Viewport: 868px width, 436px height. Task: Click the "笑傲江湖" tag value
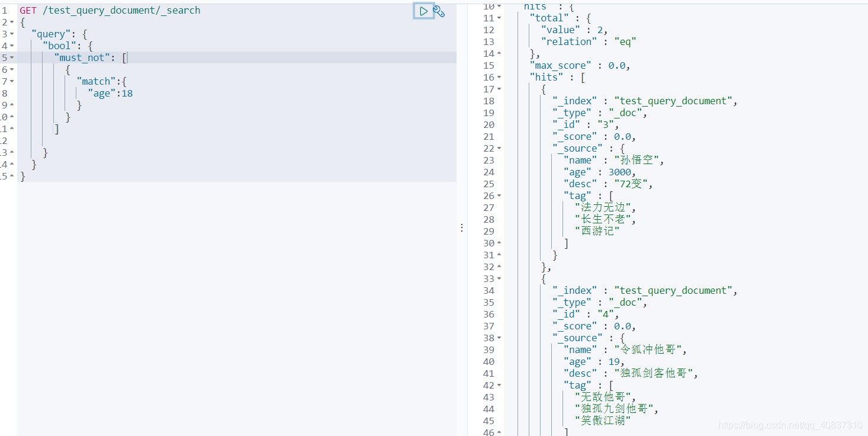click(x=603, y=421)
